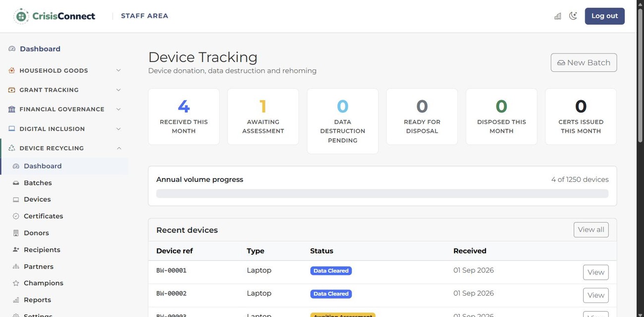The image size is (644, 317).
Task: Open the Partners menu item
Action: point(39,266)
